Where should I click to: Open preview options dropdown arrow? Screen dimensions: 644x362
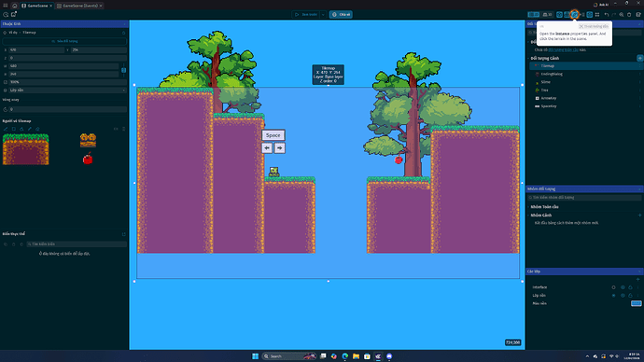click(323, 14)
